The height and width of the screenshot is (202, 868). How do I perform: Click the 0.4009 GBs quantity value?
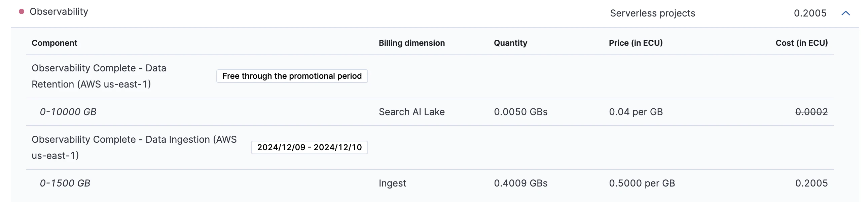(520, 183)
